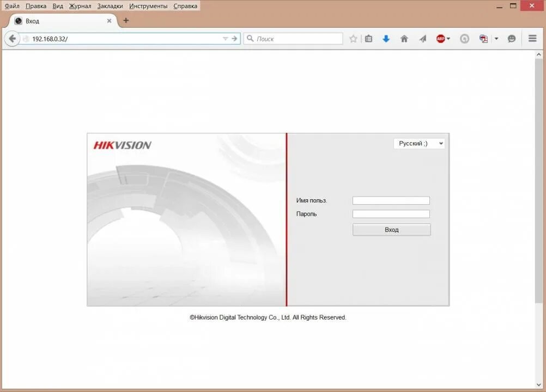Click the Имя польз. username field
This screenshot has height=392, width=546.
(391, 200)
